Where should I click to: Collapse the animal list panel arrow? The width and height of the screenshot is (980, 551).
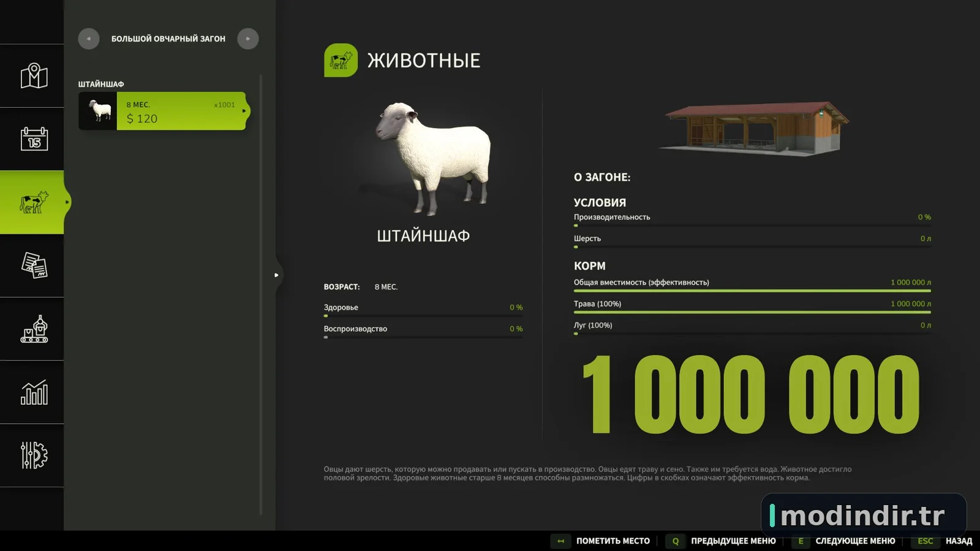(276, 275)
